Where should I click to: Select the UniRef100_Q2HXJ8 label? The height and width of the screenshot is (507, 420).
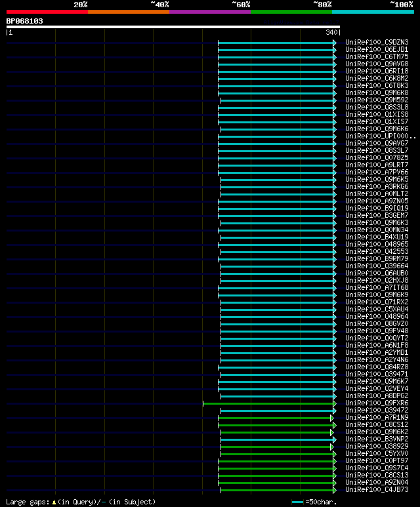(377, 280)
